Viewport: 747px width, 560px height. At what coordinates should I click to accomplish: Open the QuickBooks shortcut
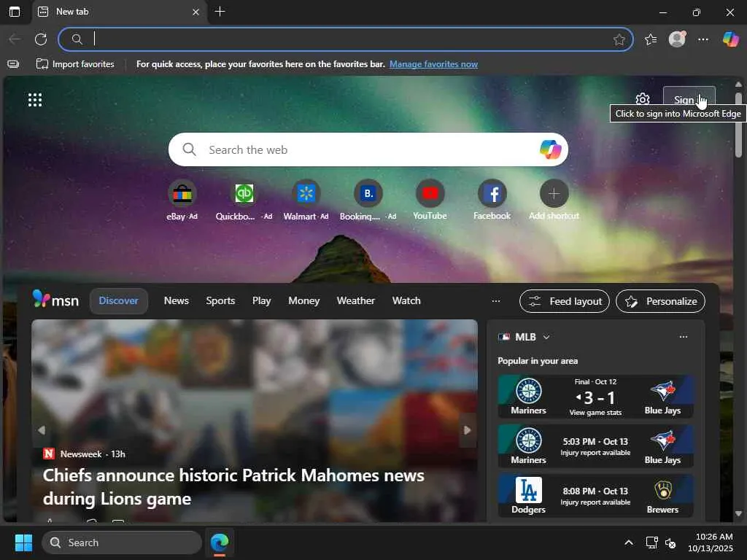(244, 201)
